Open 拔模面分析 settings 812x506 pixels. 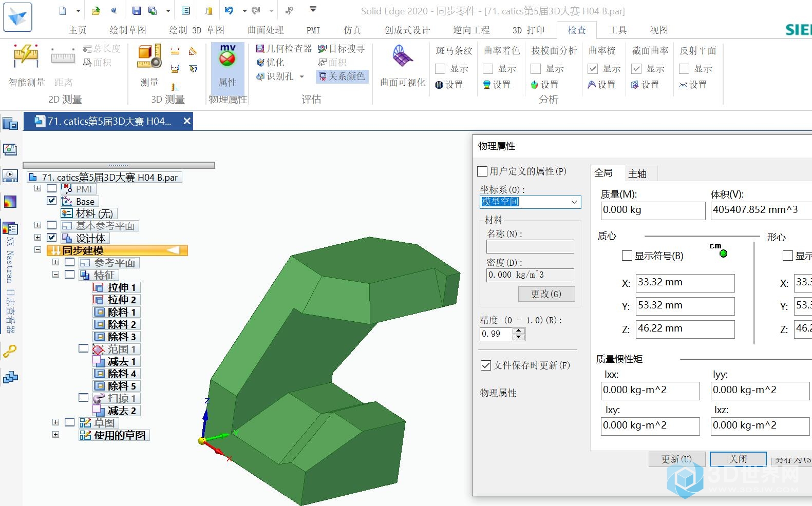point(544,85)
